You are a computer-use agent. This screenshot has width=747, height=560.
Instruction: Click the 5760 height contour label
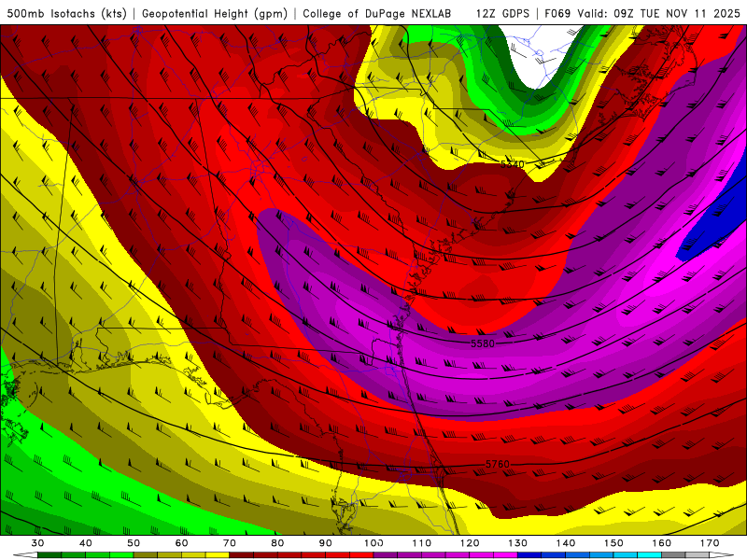pyautogui.click(x=498, y=464)
